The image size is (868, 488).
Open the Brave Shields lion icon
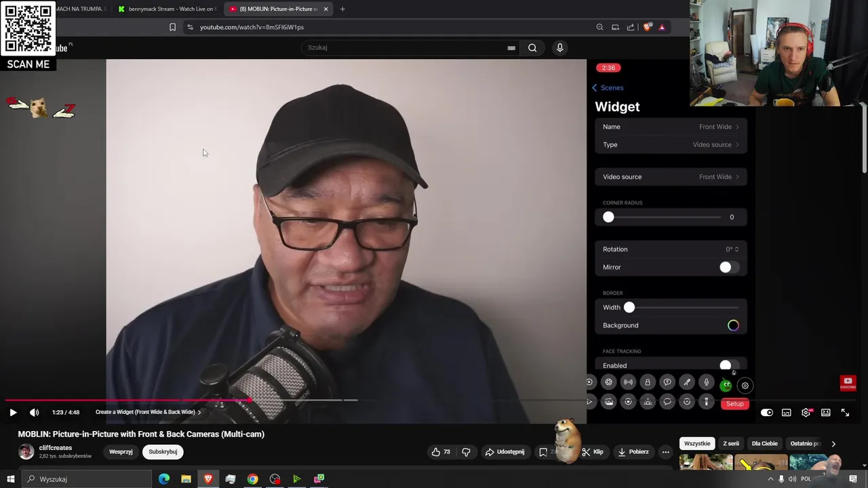click(x=648, y=27)
